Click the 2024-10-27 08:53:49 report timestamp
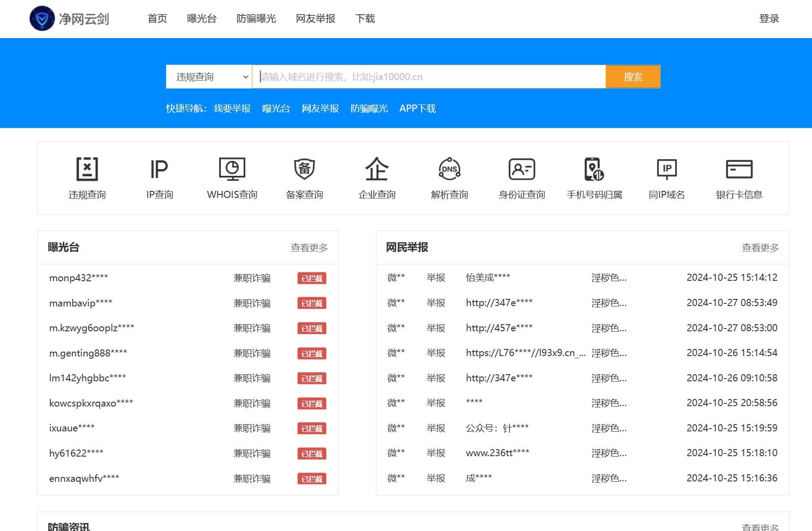812x531 pixels. pyautogui.click(x=732, y=302)
